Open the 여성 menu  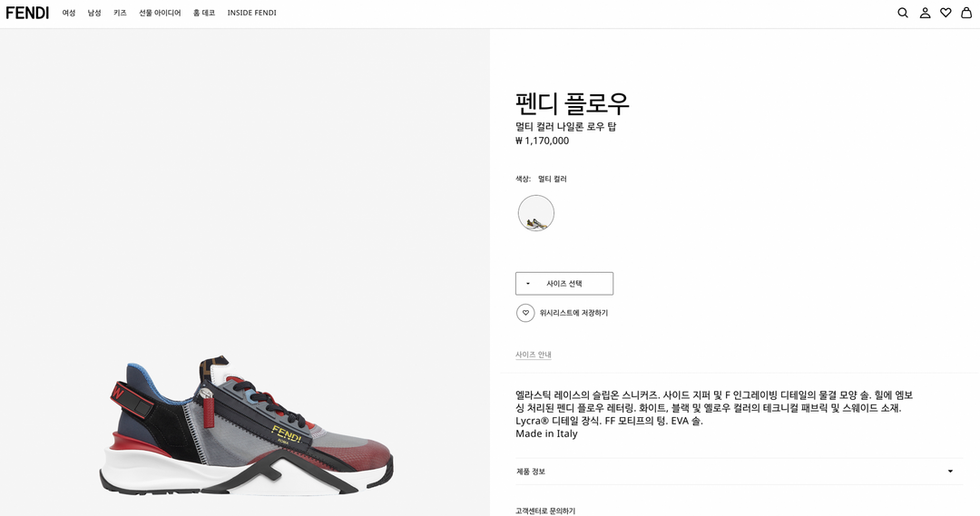pos(69,13)
